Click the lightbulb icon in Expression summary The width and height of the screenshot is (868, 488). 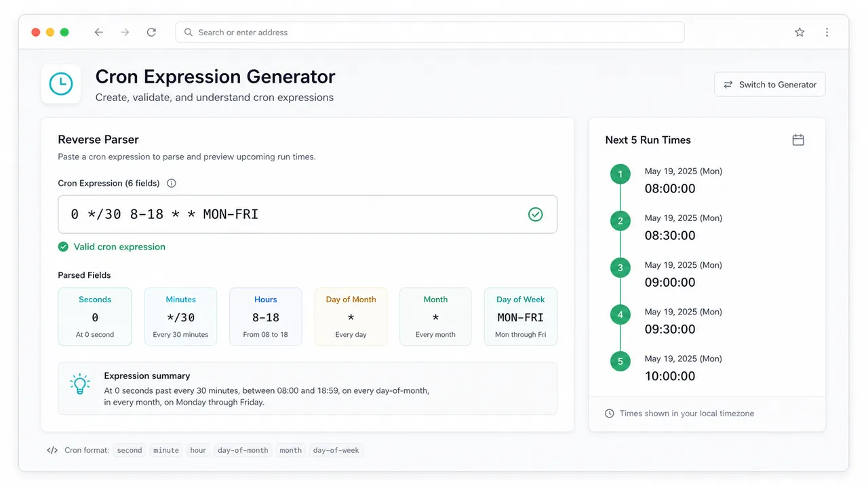[x=80, y=384]
